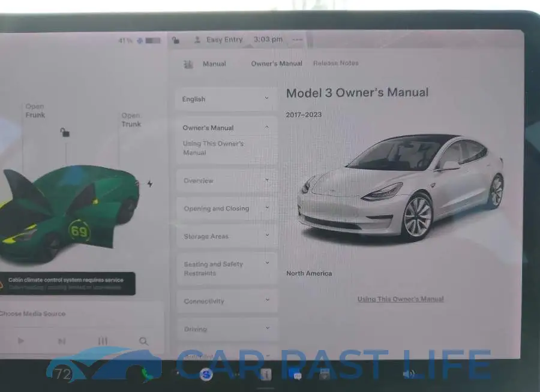Tap the blue snowflake icon beside 41%
The height and width of the screenshot is (392, 540).
coord(140,41)
